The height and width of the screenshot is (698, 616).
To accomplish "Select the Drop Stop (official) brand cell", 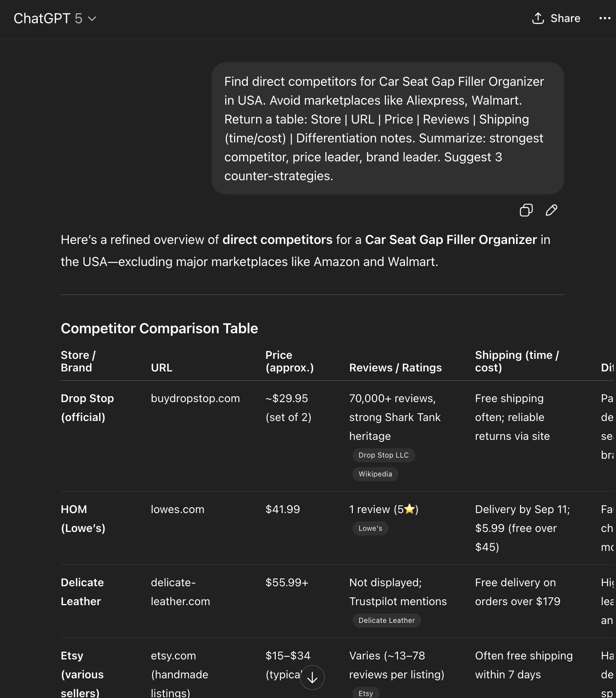I will coord(87,408).
